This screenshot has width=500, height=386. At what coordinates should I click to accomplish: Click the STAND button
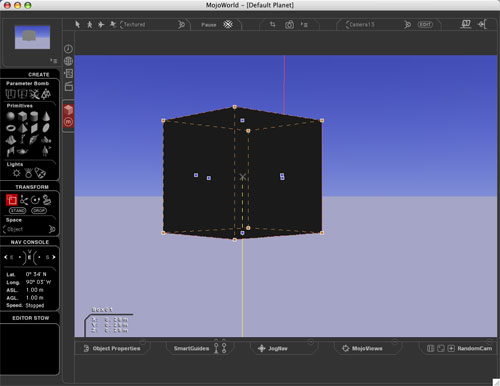click(x=18, y=211)
